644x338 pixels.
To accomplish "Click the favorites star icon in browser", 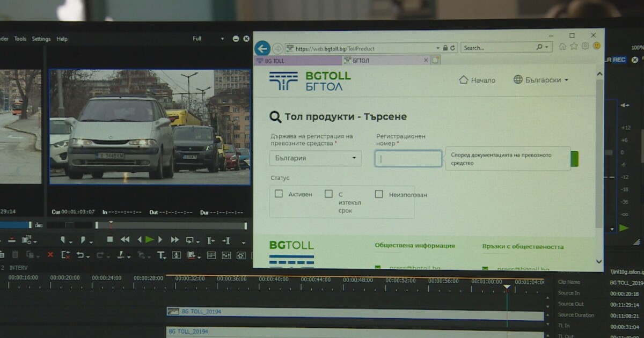I will 574,47.
